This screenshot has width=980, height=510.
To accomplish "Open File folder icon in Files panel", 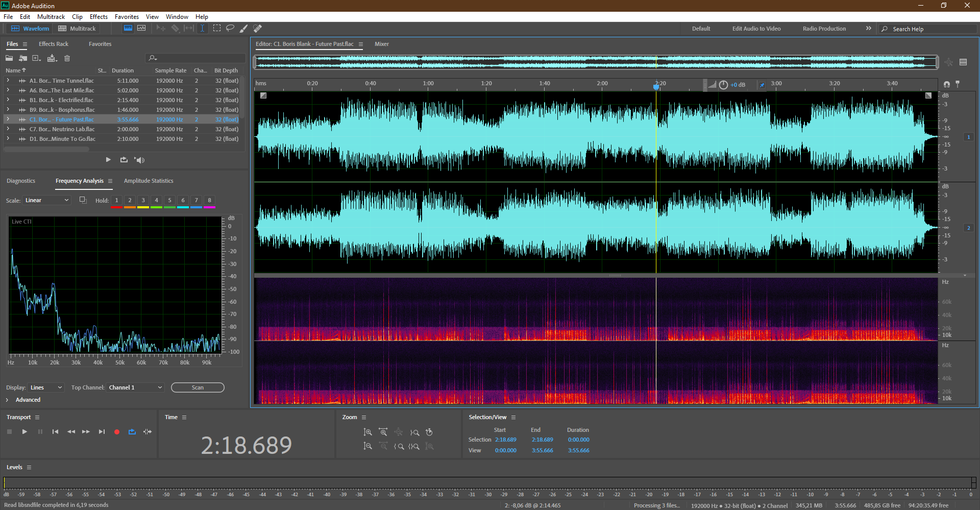I will [x=9, y=58].
